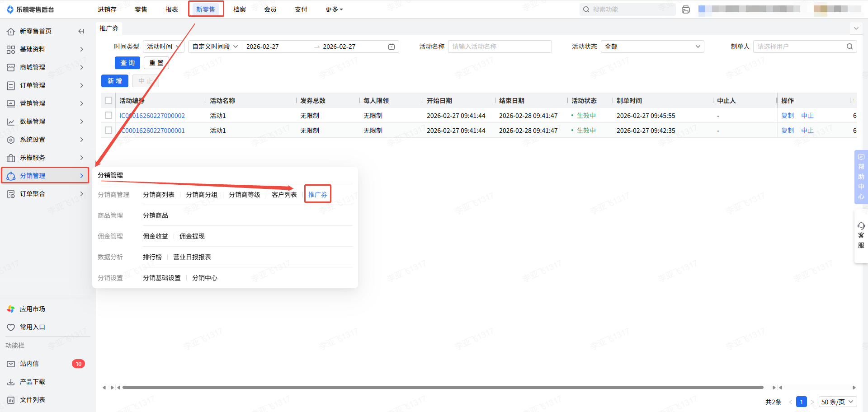Screen dimensions: 868x412
Task: Open the 报表 top menu
Action: pyautogui.click(x=172, y=9)
